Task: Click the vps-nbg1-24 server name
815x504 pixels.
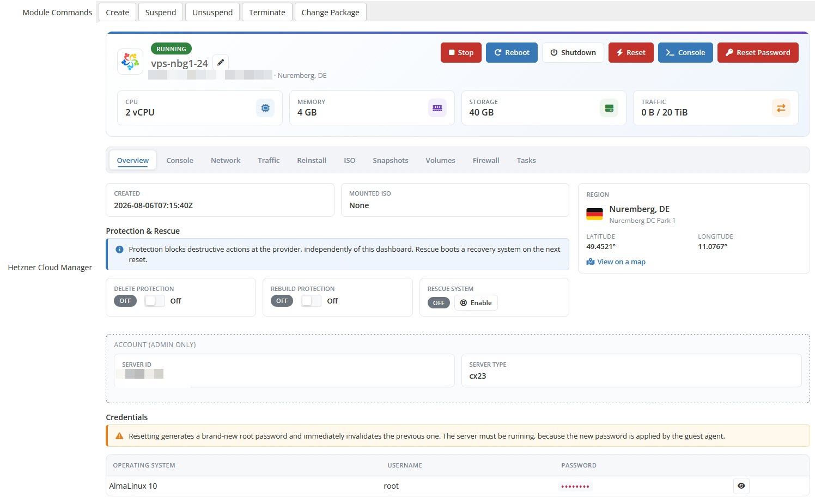Action: [x=179, y=63]
